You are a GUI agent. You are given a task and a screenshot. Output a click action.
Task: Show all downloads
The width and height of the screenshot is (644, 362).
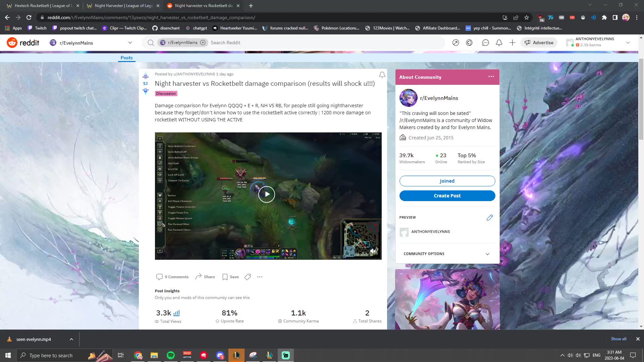pos(619,339)
